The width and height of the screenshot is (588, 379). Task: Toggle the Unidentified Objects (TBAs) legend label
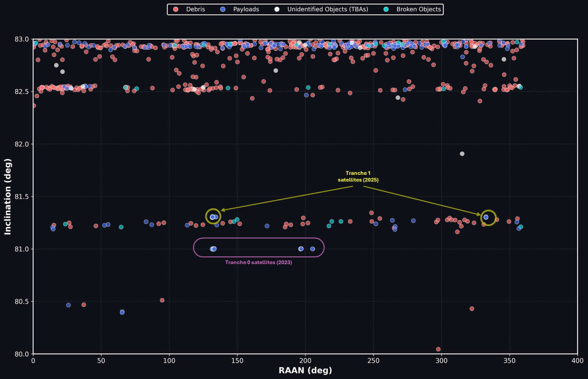328,9
